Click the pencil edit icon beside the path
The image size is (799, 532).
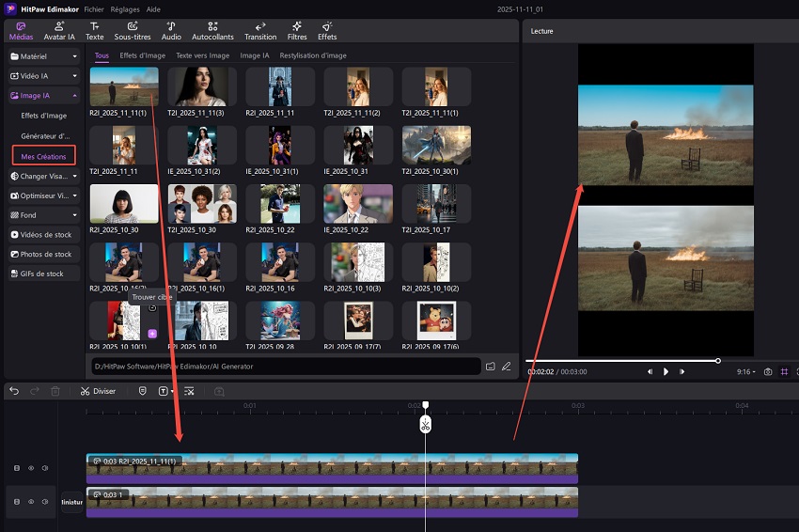click(507, 366)
